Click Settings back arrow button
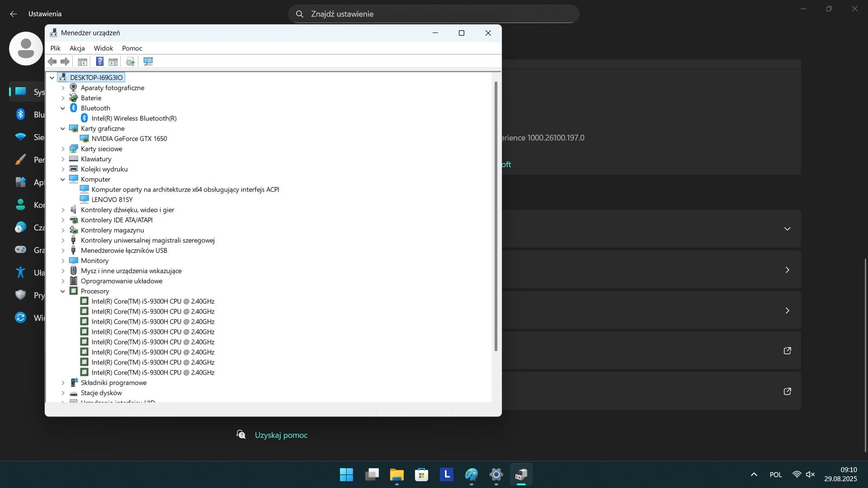 point(14,14)
